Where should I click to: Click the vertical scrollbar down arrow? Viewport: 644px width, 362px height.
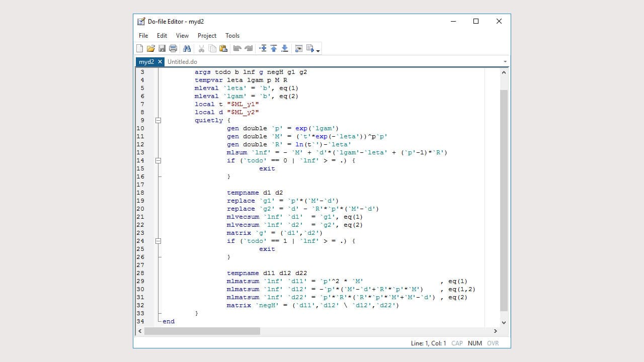[x=504, y=322]
